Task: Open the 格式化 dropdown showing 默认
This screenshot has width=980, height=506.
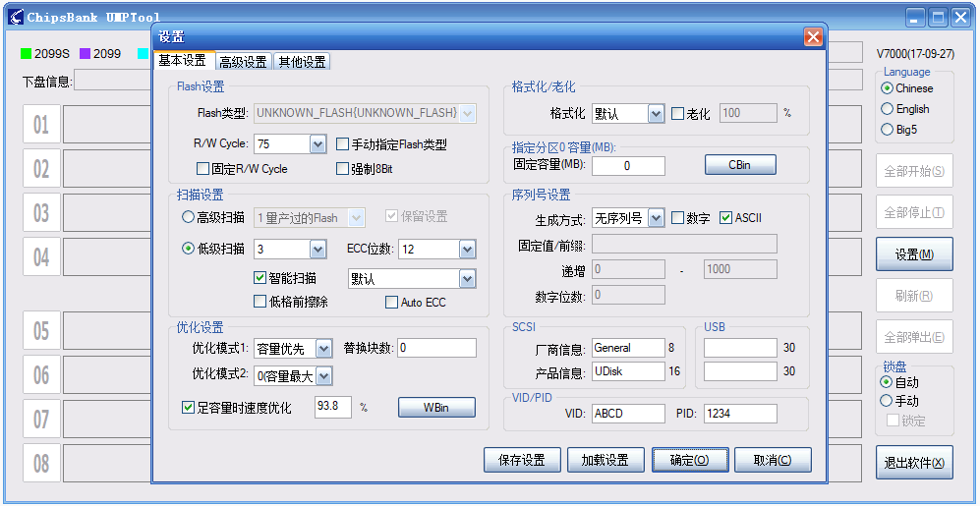Action: click(656, 114)
